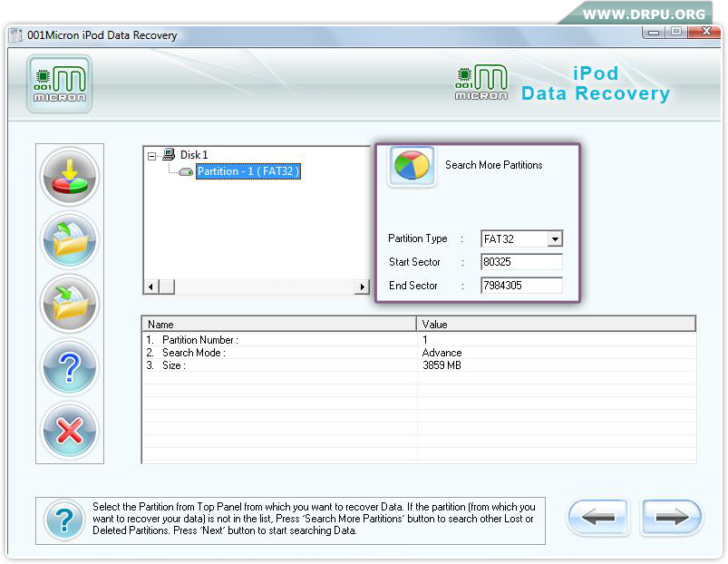Click the partition recovery sidebar icon with yellow arrow
Image resolution: width=728 pixels, height=564 pixels.
[70, 177]
